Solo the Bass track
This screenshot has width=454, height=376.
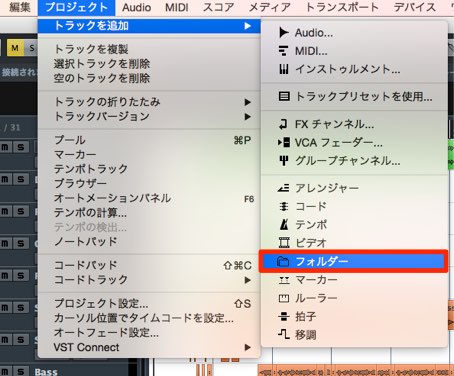pos(21,371)
